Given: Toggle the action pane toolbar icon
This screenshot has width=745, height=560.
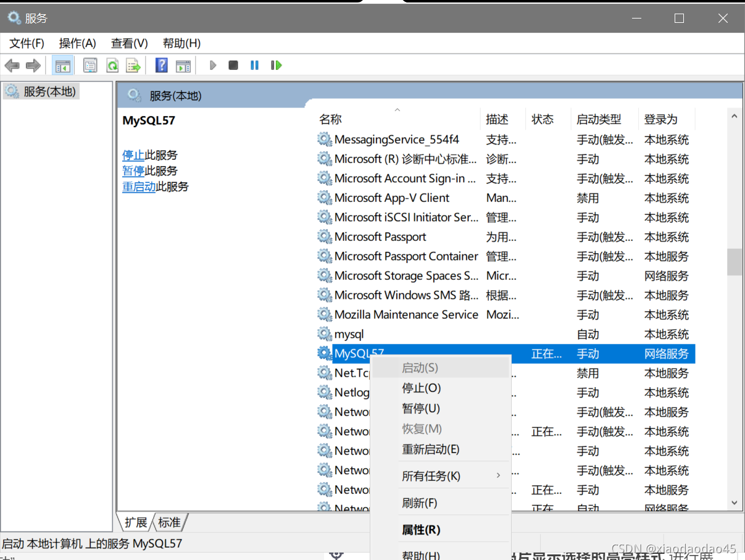Looking at the screenshot, I should pyautogui.click(x=183, y=65).
